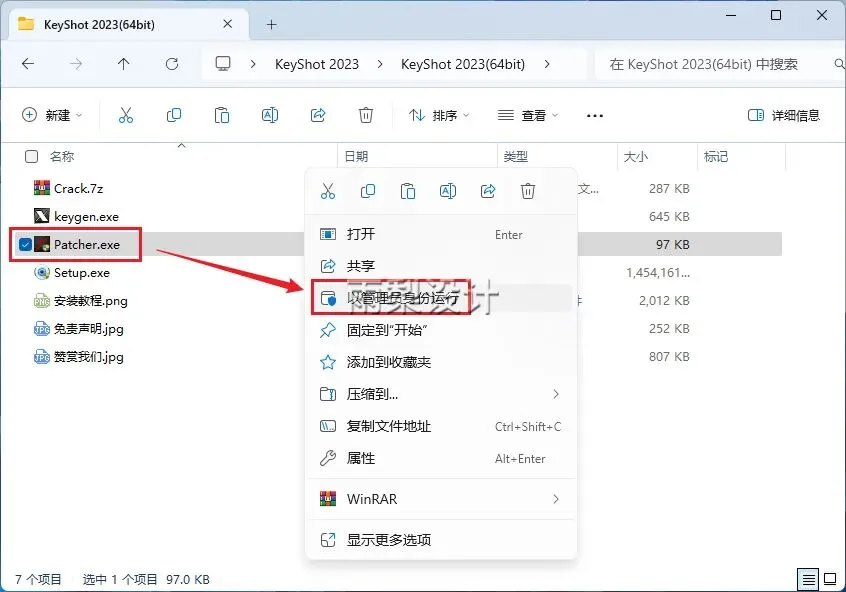Open the three-dots more options menu
The image size is (846, 592).
(x=595, y=115)
